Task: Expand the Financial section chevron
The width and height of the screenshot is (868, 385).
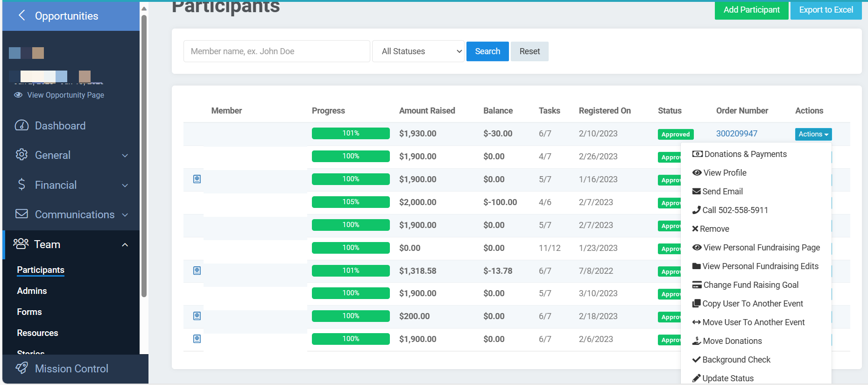Action: click(x=125, y=185)
